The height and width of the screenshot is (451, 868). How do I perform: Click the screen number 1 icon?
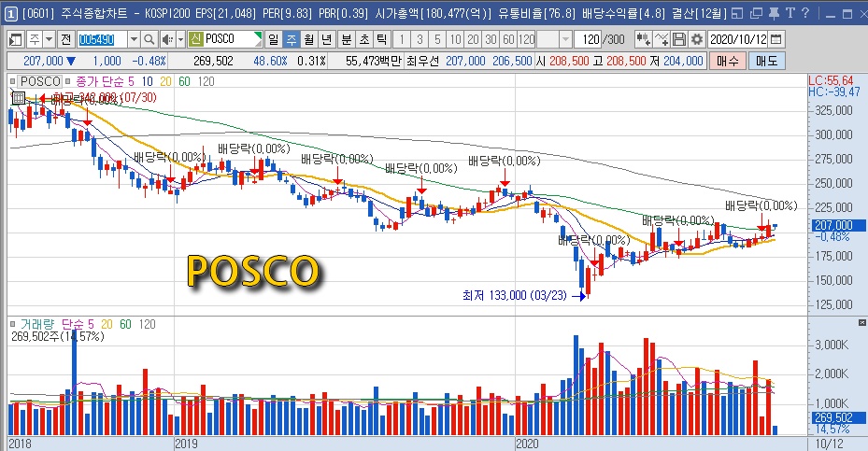10,13
